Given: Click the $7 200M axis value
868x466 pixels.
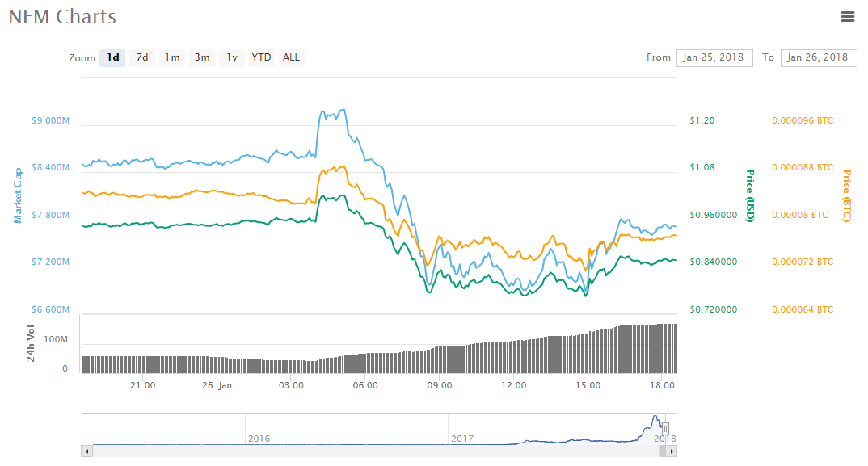Looking at the screenshot, I should tap(50, 262).
